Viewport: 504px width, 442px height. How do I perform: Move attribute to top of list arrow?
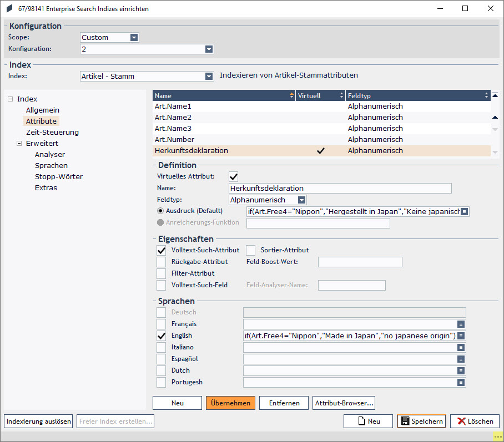pyautogui.click(x=495, y=95)
